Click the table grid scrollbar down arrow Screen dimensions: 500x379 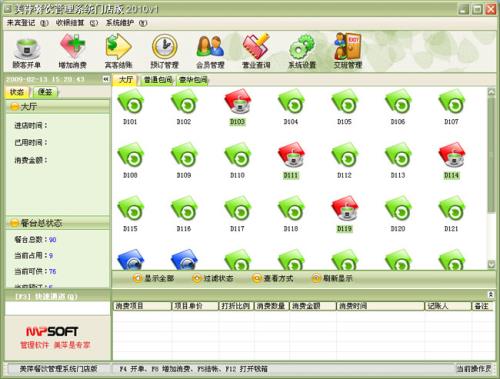[x=491, y=264]
